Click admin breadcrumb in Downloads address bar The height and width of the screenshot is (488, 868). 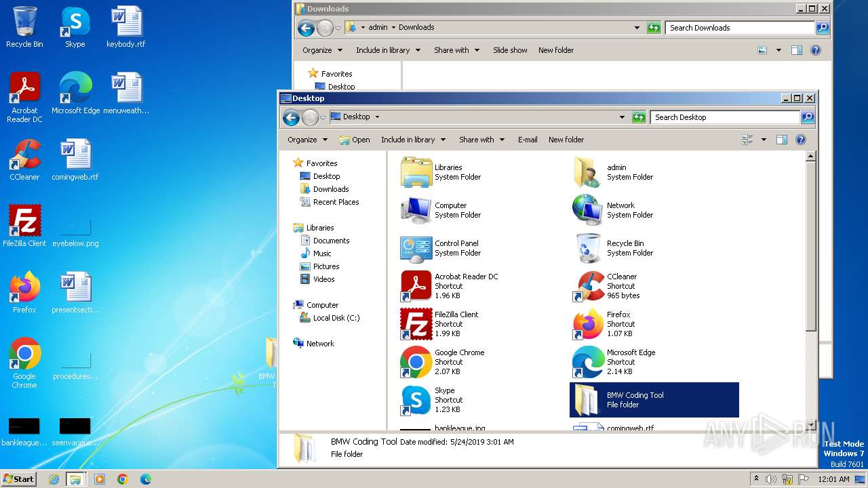[378, 28]
